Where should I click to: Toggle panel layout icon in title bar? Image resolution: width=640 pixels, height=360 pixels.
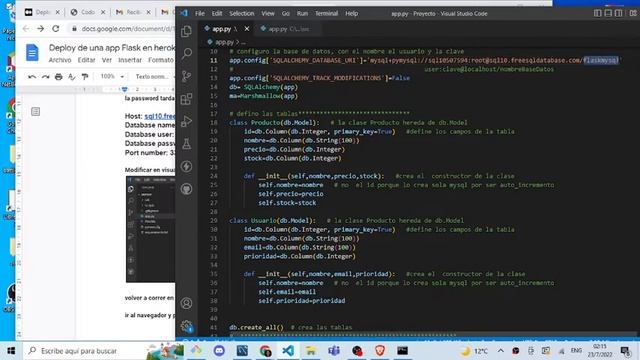[x=608, y=13]
